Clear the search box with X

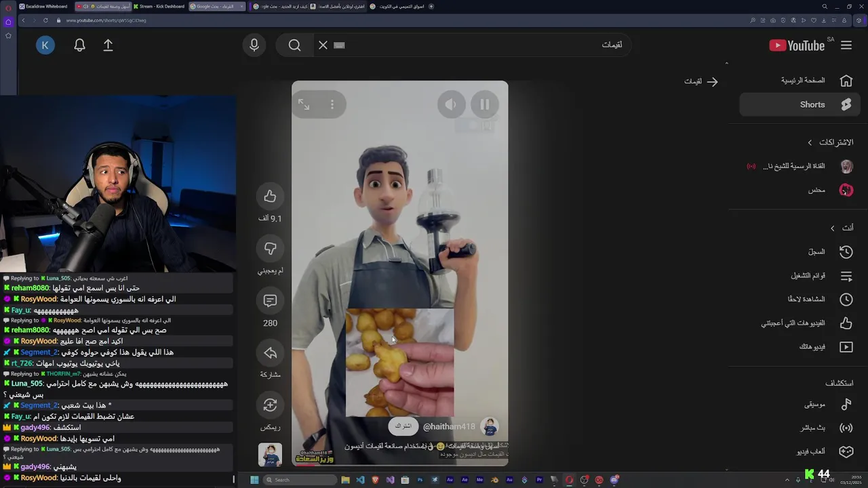pyautogui.click(x=323, y=45)
